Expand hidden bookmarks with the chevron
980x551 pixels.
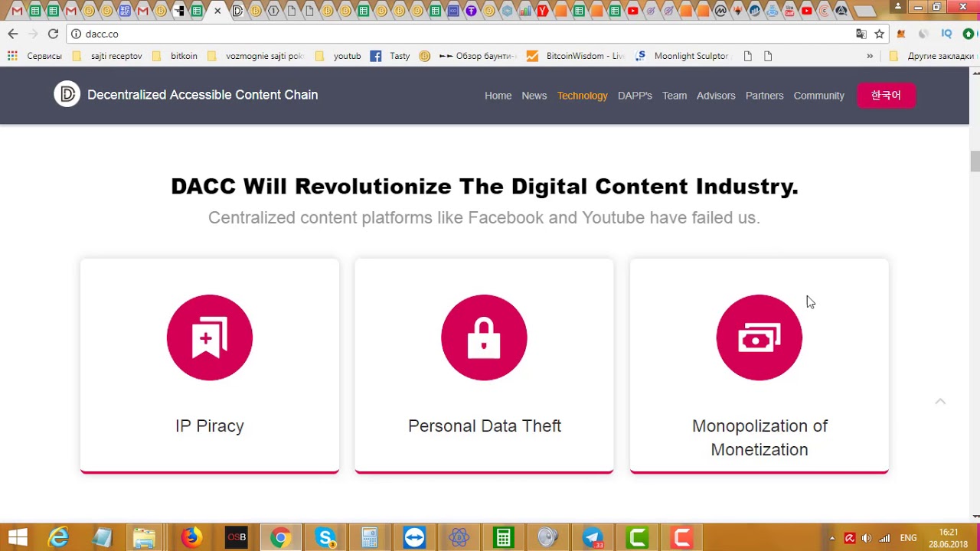(870, 56)
